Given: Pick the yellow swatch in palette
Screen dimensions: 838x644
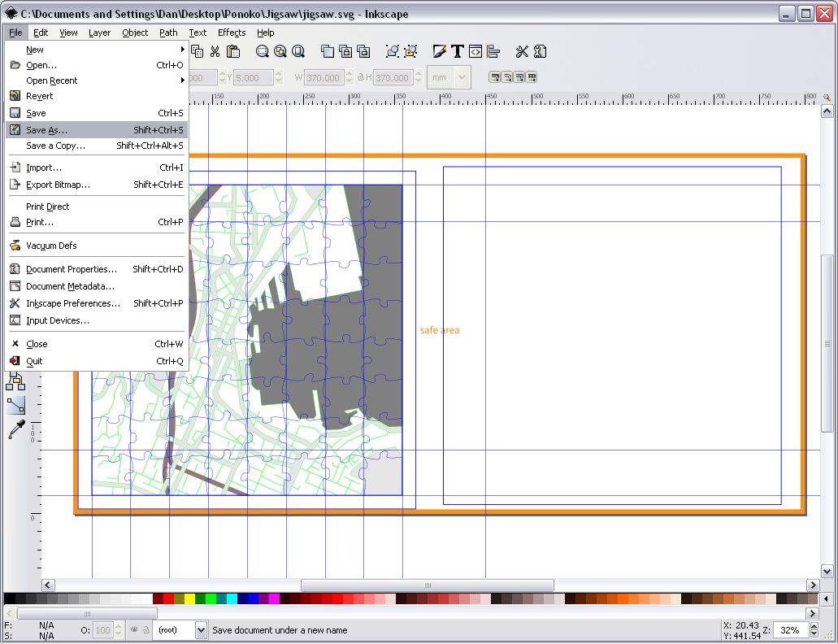Looking at the screenshot, I should 189,598.
